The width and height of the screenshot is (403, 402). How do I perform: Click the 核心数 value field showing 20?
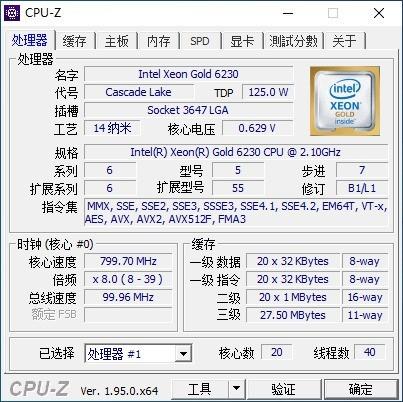[277, 352]
